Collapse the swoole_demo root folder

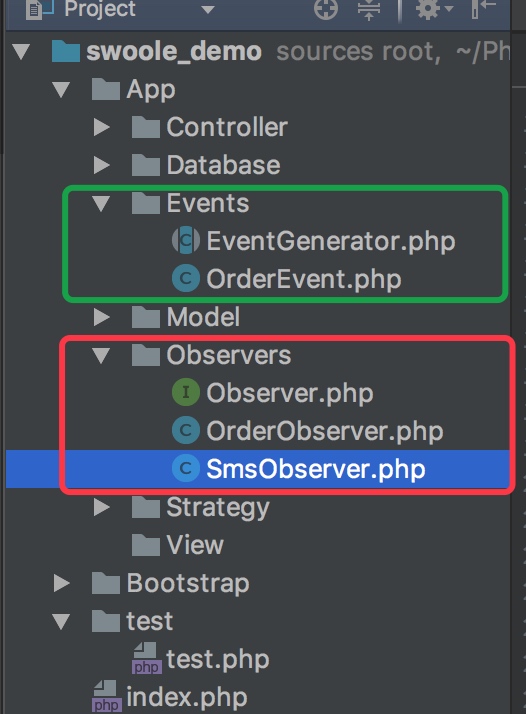click(21, 51)
